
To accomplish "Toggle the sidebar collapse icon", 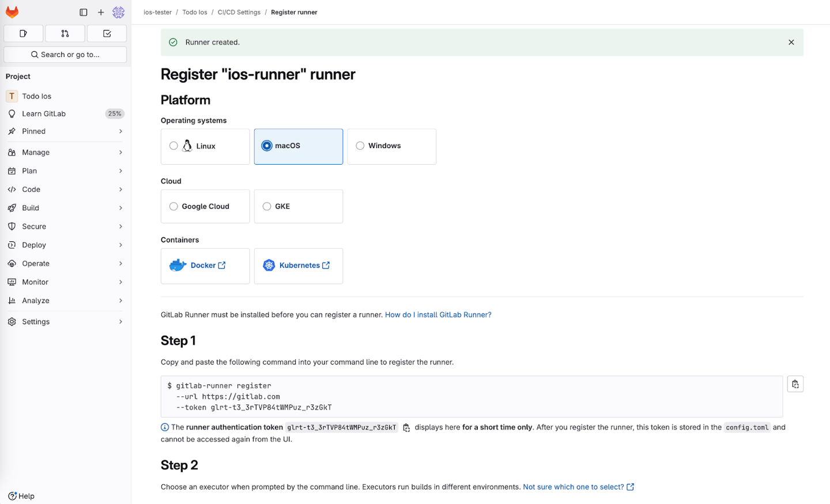I will (x=84, y=12).
